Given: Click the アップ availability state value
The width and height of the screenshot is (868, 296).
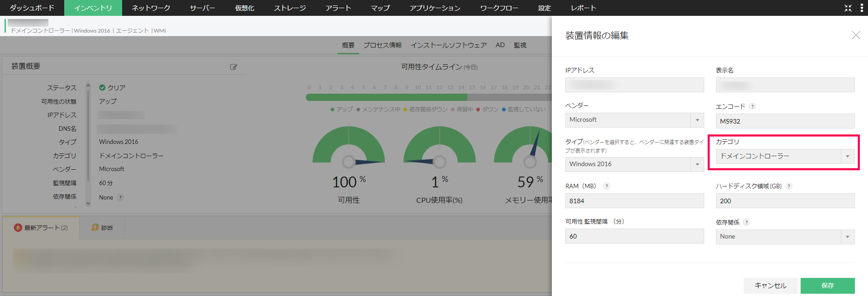Looking at the screenshot, I should click(x=108, y=101).
